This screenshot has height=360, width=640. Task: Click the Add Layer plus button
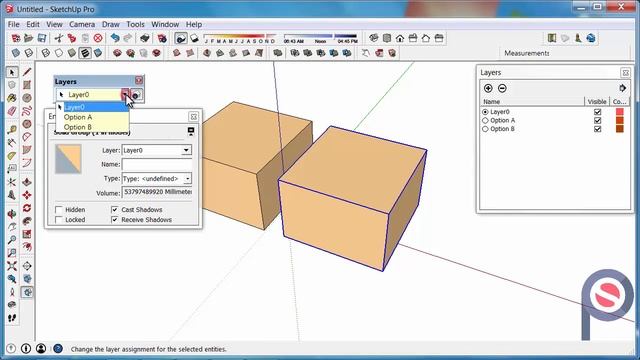488,88
